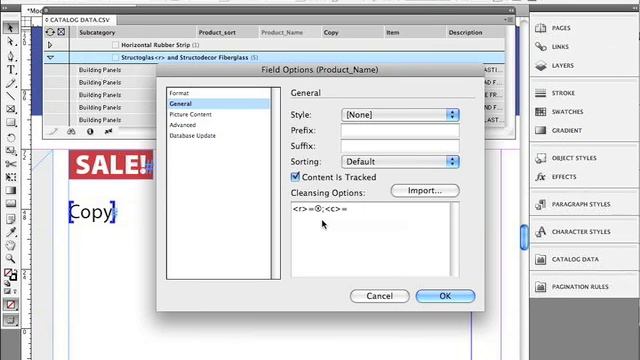Open the Style dropdown showing [None]
This screenshot has height=360, width=640.
click(x=400, y=115)
